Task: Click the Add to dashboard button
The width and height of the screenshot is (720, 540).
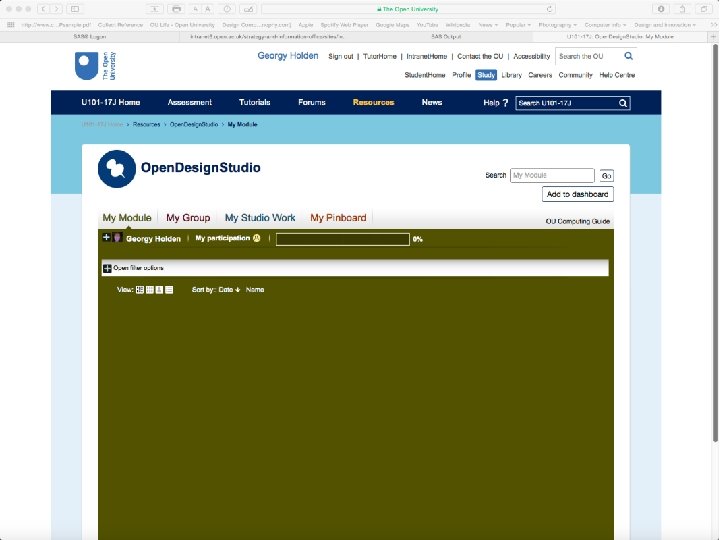Action: (578, 194)
